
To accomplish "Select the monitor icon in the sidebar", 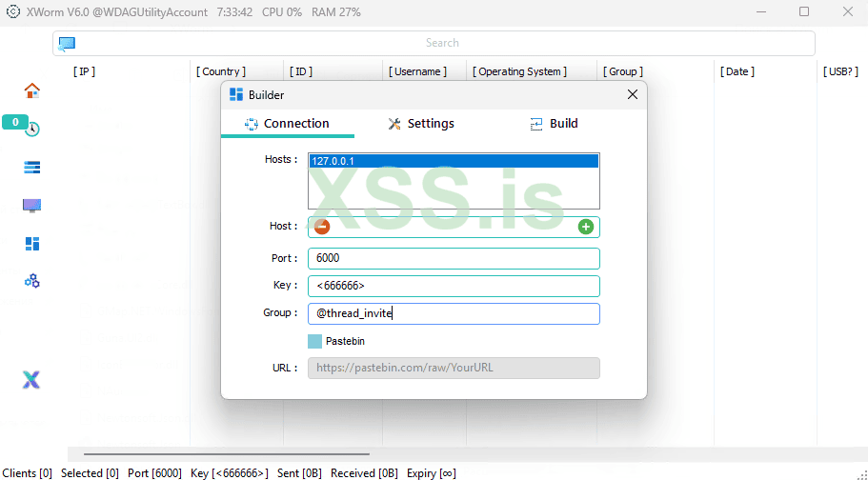I will pos(32,206).
